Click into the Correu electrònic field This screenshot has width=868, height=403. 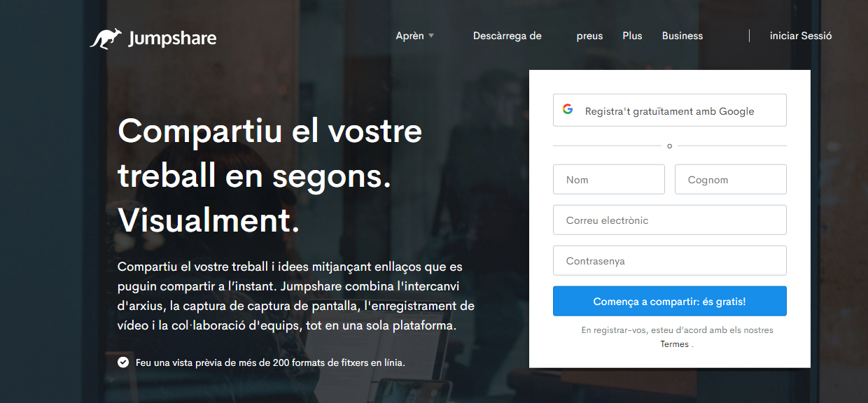coord(670,220)
